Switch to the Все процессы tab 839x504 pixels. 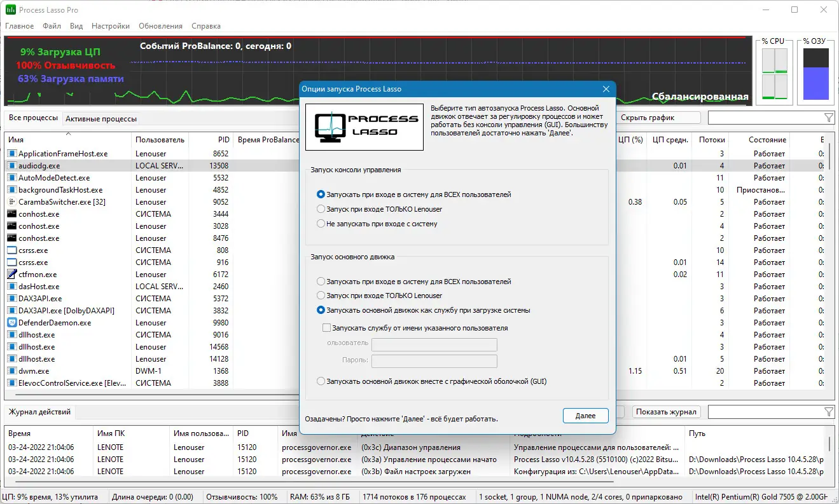33,118
